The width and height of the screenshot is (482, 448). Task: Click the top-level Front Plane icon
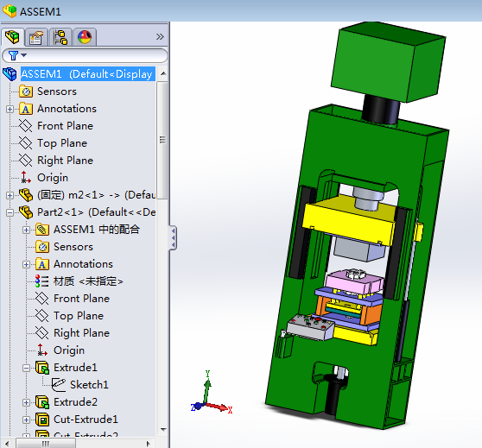(x=26, y=126)
